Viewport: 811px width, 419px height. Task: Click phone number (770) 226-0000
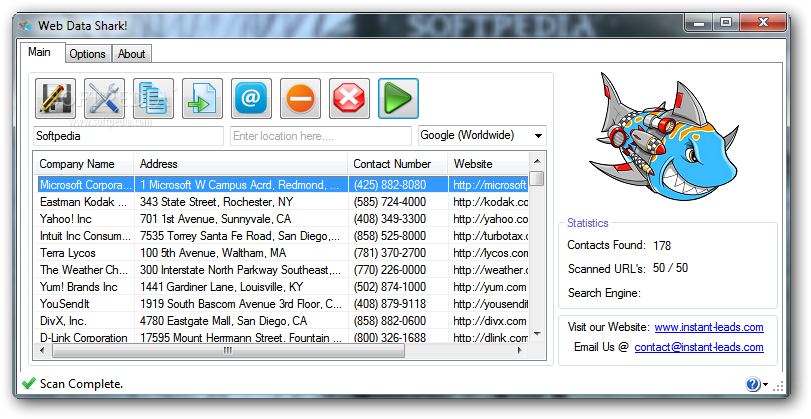point(389,270)
